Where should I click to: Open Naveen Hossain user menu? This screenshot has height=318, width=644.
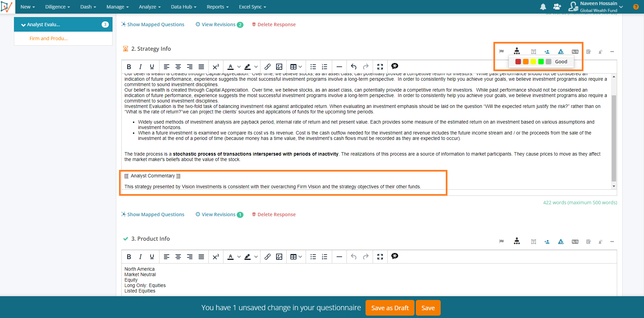pos(596,7)
